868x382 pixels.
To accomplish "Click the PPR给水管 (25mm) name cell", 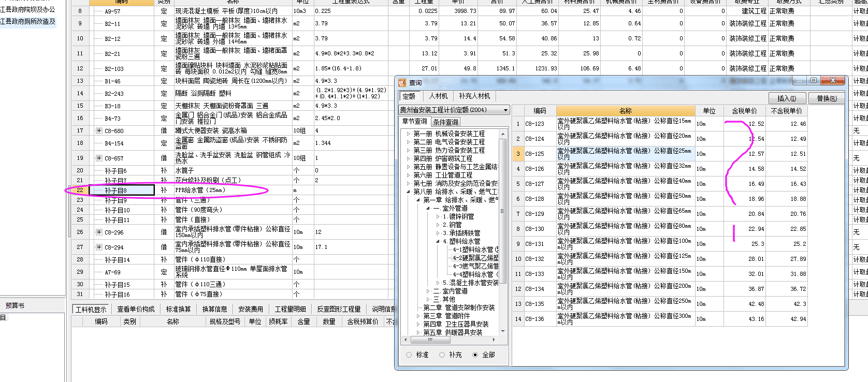I will tap(233, 190).
